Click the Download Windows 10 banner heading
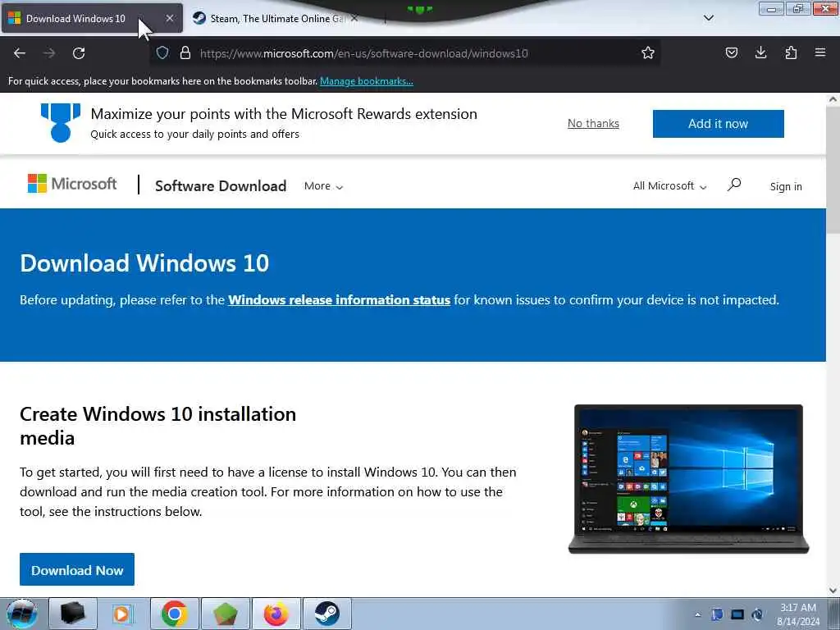The image size is (840, 630). [x=144, y=263]
